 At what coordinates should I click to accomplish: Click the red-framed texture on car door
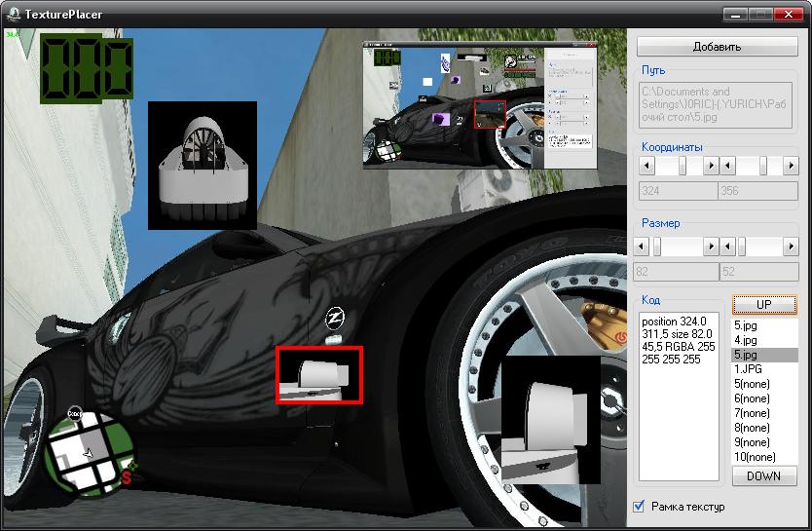319,375
